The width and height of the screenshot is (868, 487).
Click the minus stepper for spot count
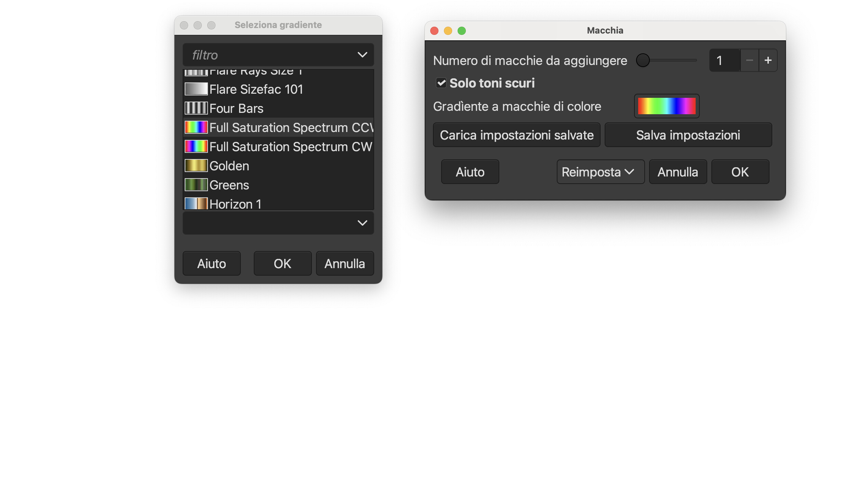pyautogui.click(x=749, y=61)
